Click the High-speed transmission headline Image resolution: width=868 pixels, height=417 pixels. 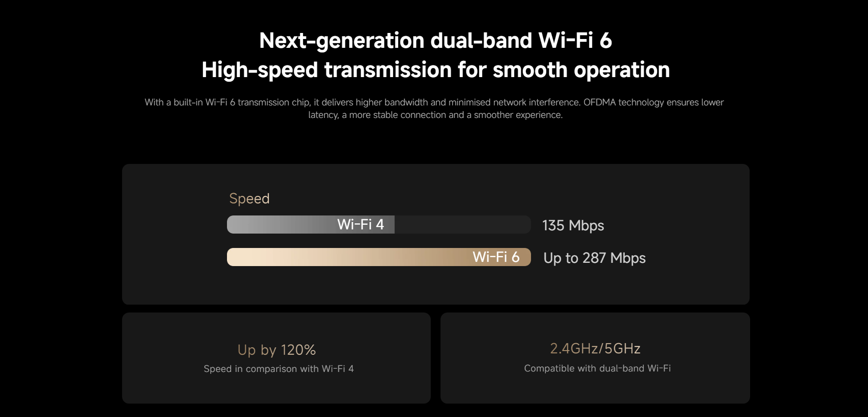tap(435, 70)
